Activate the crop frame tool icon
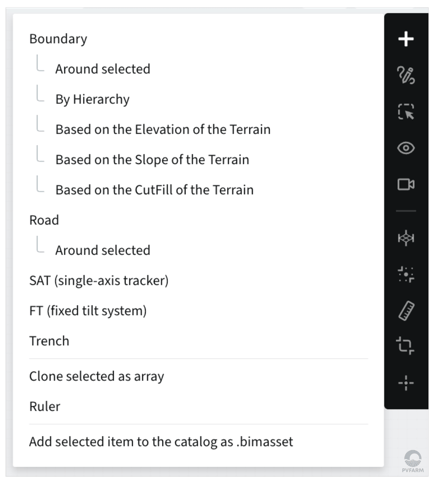Viewport: 434px width, 482px height. (x=405, y=345)
